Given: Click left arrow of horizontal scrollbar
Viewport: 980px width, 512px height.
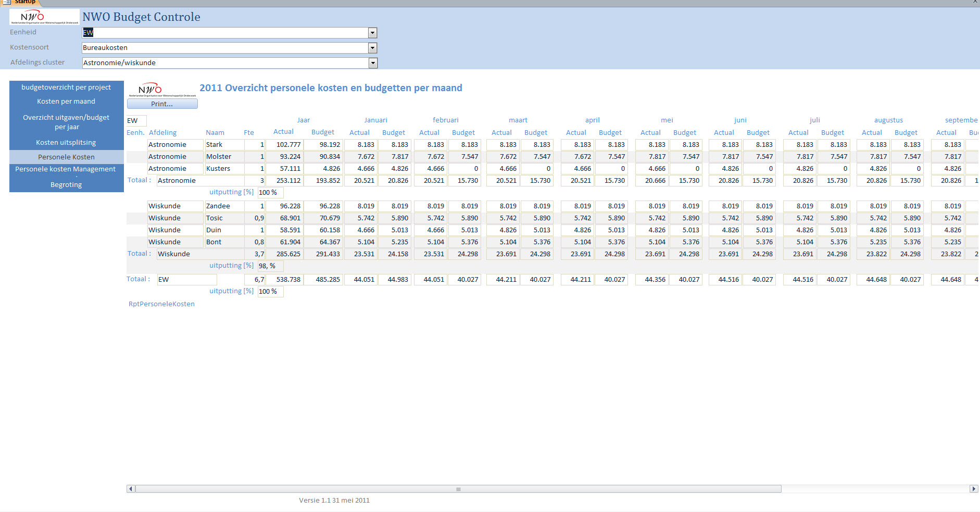Looking at the screenshot, I should [x=131, y=489].
